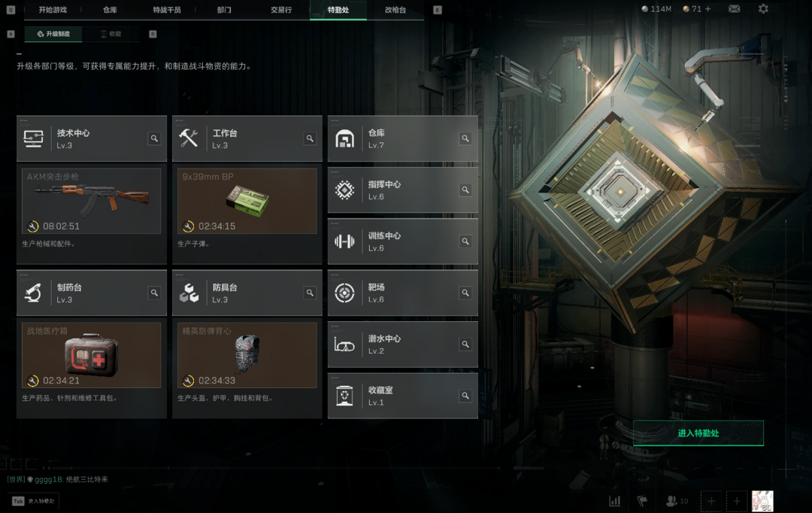Viewport: 812px width, 513px height.
Task: Click 进入特勤处 green button
Action: (698, 433)
